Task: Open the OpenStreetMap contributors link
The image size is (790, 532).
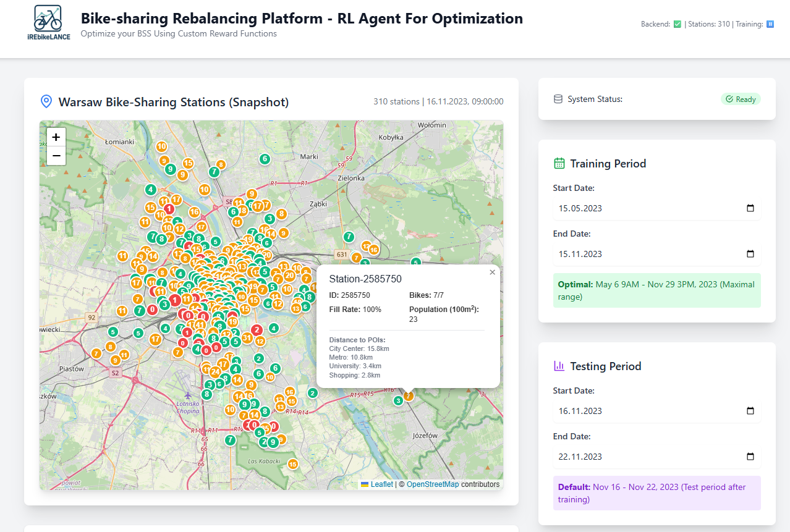Action: click(433, 484)
